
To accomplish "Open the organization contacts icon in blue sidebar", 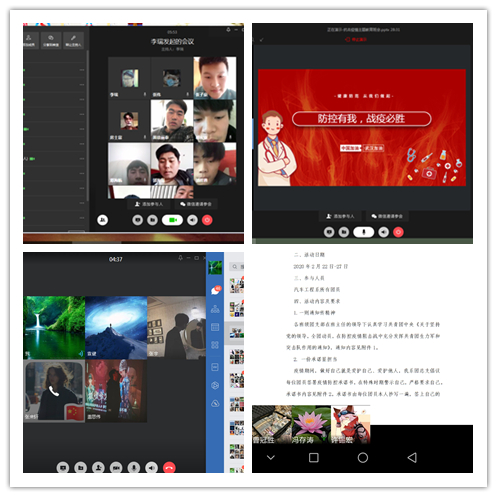I will tap(215, 309).
